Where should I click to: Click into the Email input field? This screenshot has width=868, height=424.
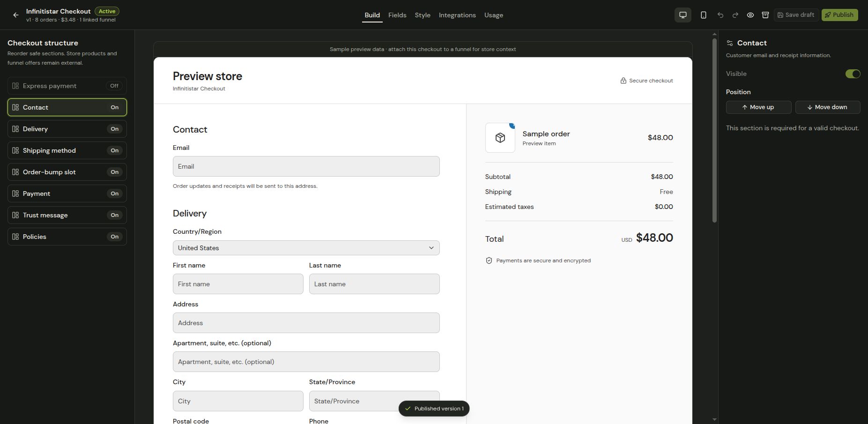pos(306,166)
